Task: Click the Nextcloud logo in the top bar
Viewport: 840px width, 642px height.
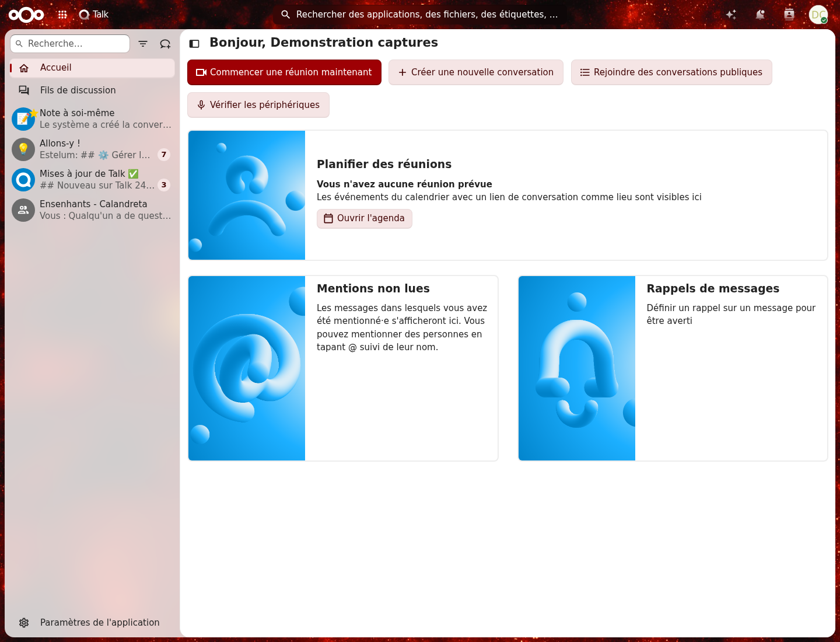Action: click(26, 15)
